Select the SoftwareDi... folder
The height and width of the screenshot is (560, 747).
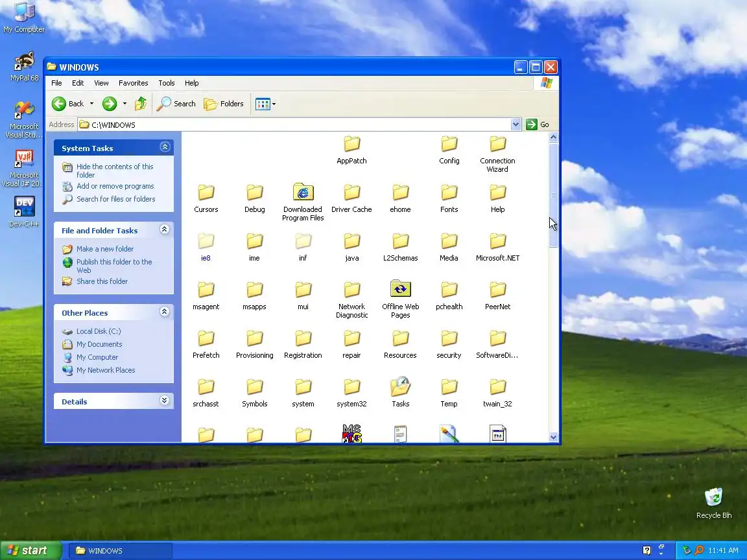tap(497, 344)
